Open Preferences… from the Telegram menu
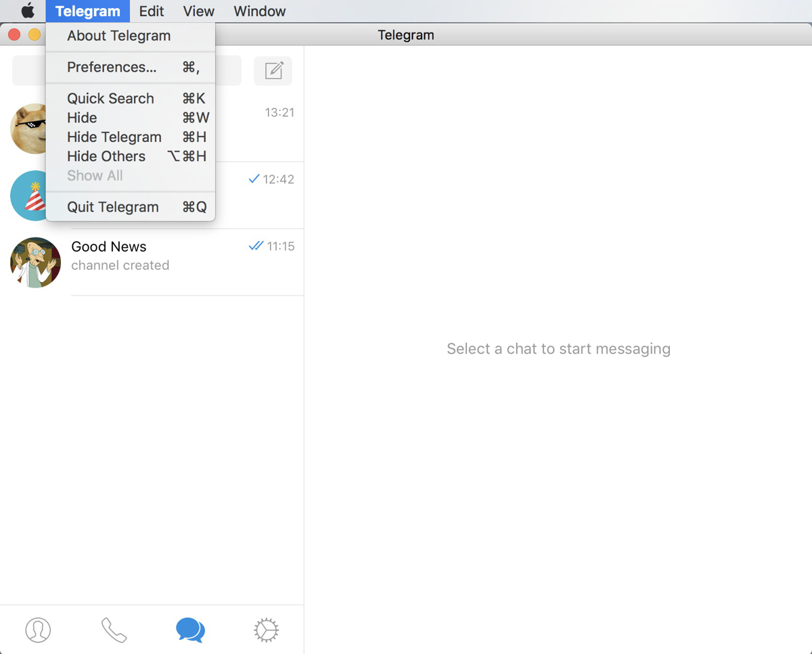Screen dimensions: 812x654 click(x=131, y=67)
